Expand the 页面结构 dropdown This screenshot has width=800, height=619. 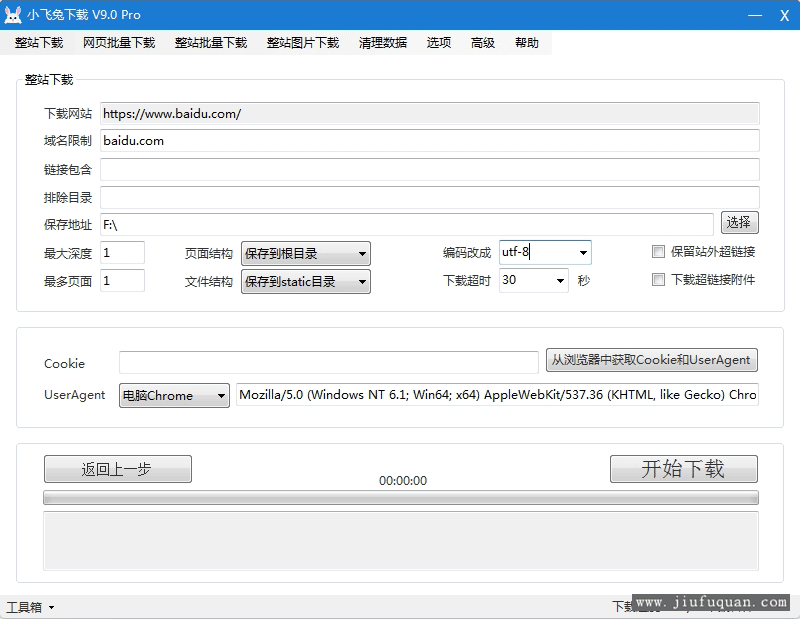tap(306, 254)
